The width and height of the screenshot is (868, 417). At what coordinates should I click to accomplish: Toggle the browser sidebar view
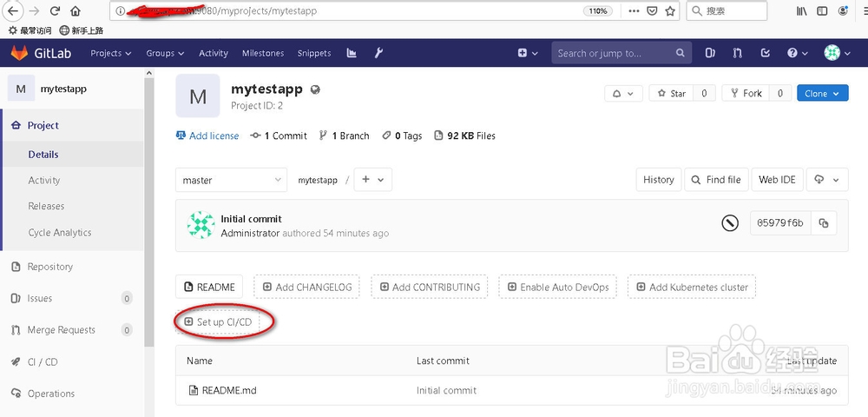[823, 10]
